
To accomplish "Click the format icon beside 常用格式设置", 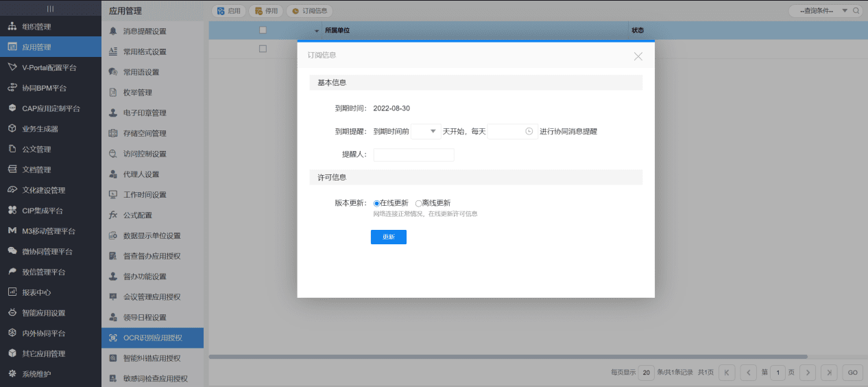I will click(x=113, y=51).
